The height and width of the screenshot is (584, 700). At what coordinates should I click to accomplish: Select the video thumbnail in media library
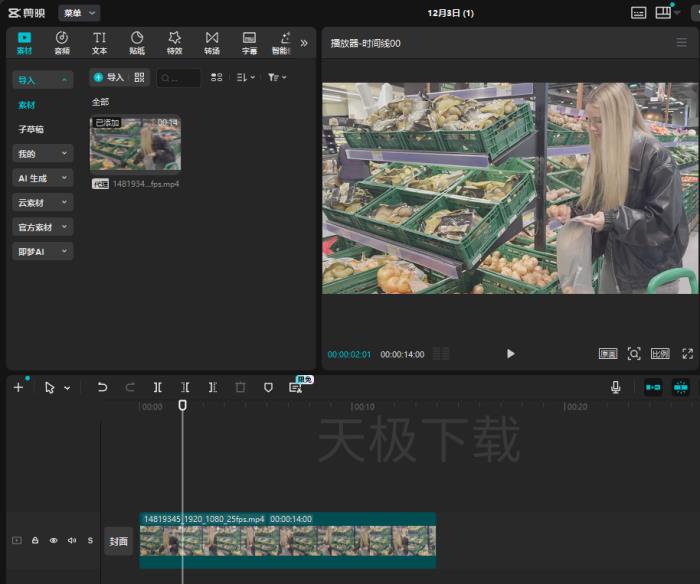point(135,144)
